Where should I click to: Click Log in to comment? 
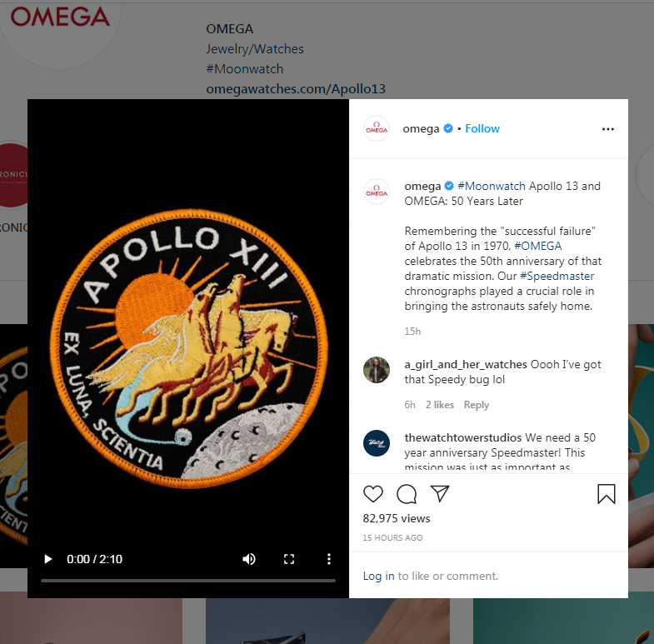pos(378,576)
